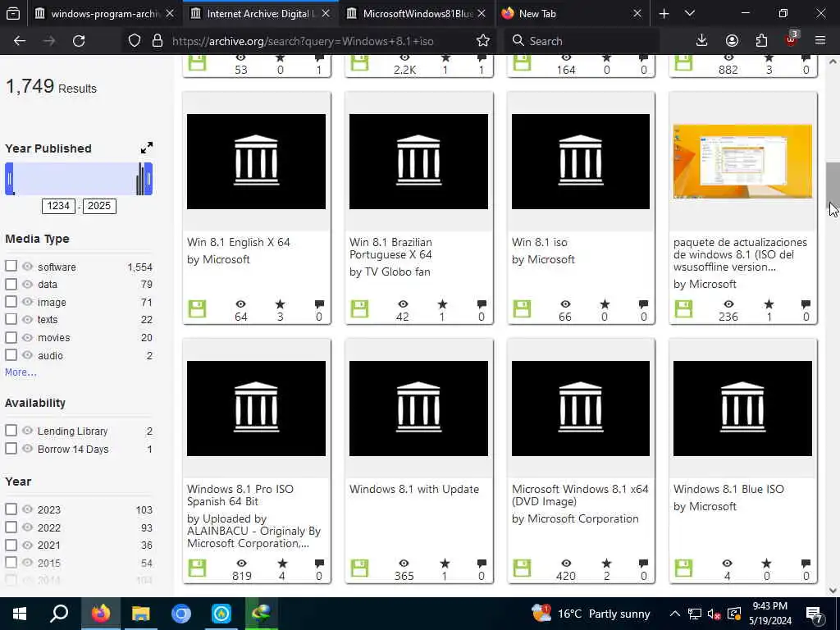Open the Windows Start menu
Viewport: 840px width, 630px height.
pyautogui.click(x=20, y=614)
